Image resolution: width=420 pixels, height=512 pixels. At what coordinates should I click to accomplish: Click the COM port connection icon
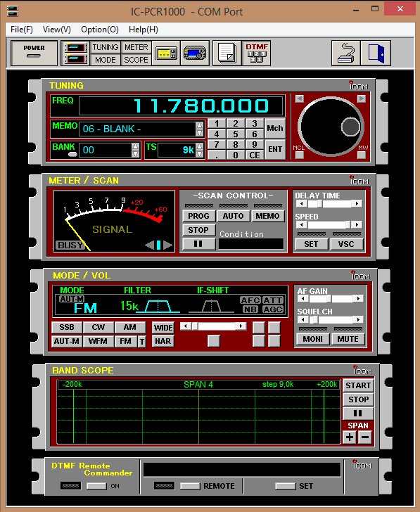(x=346, y=53)
